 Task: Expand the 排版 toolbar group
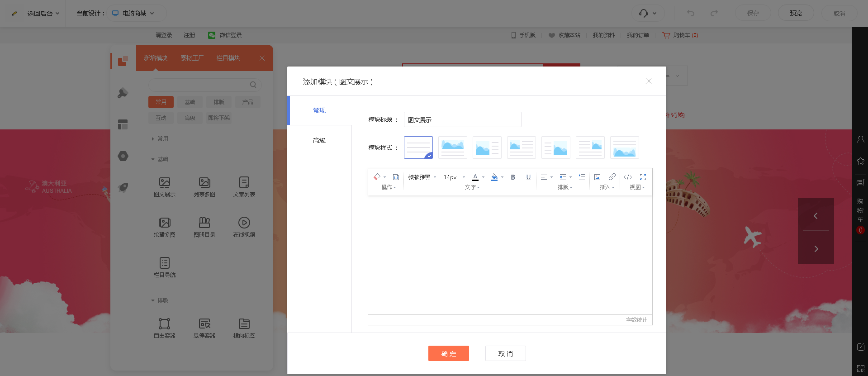click(565, 187)
